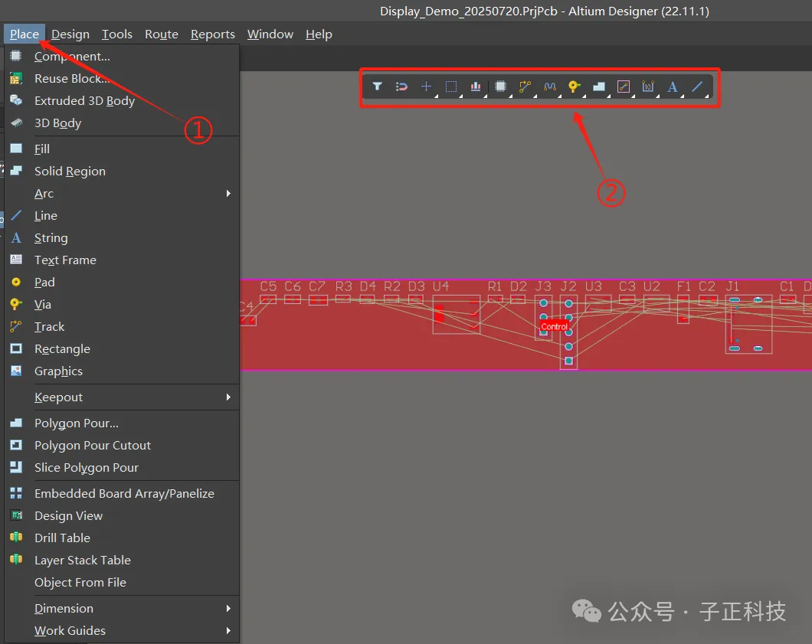
Task: Click the D2 designator text
Action: pyautogui.click(x=519, y=286)
